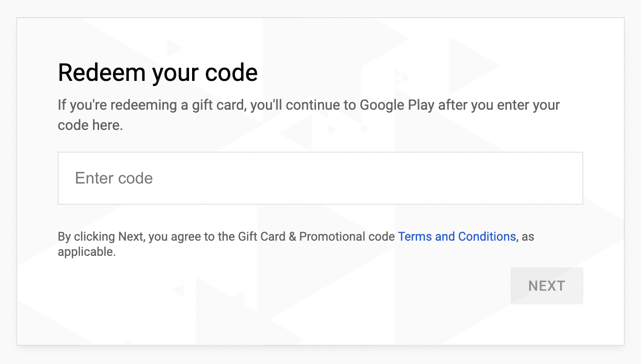The width and height of the screenshot is (641, 364).
Task: Focus the code box at its right end
Action: (x=566, y=178)
